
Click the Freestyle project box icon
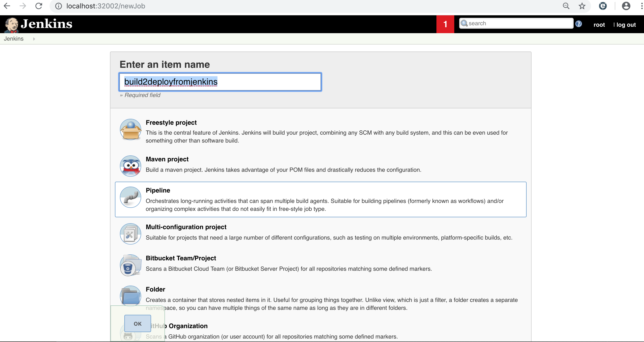(x=130, y=129)
